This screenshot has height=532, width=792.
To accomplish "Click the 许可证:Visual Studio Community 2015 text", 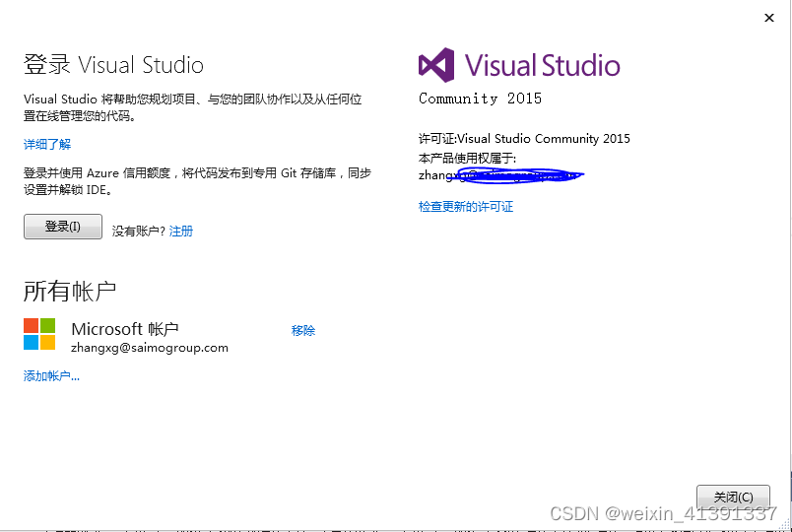I will [524, 139].
